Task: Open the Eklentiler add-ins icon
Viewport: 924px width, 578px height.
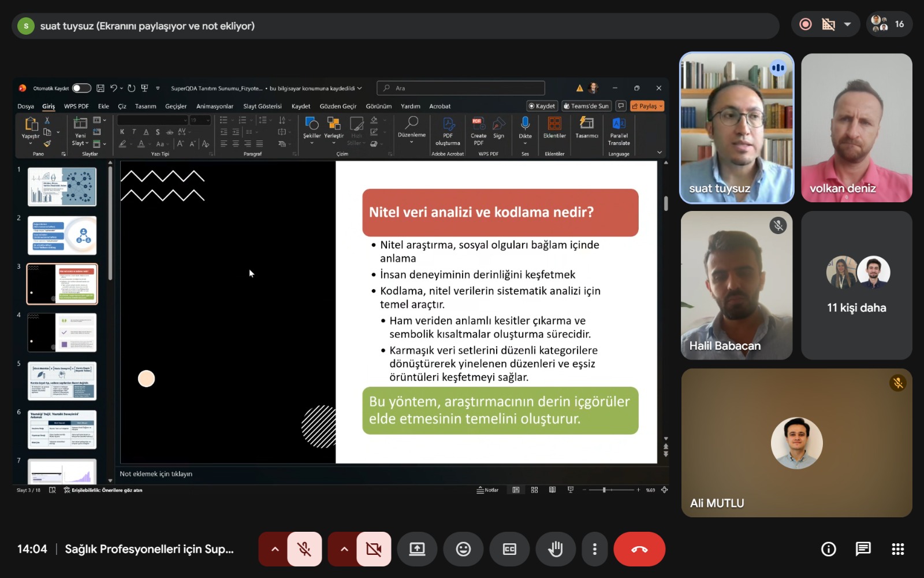Action: (x=554, y=123)
